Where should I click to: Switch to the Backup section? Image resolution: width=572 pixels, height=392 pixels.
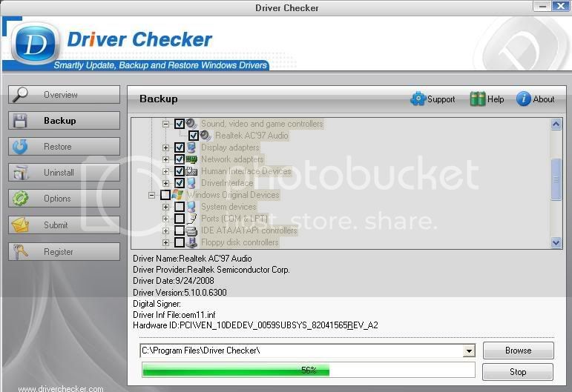(65, 121)
